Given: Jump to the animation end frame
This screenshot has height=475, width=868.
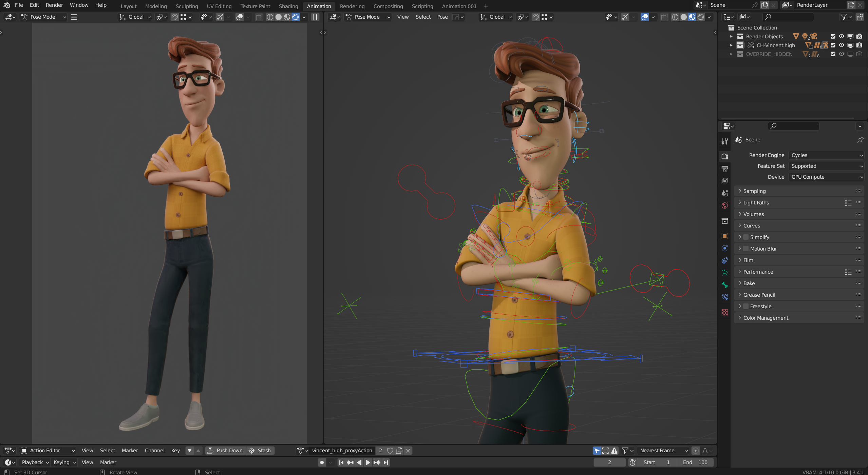Looking at the screenshot, I should (386, 462).
